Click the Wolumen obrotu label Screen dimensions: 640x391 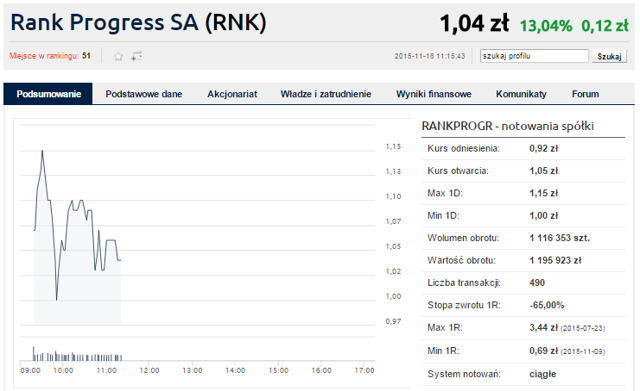pyautogui.click(x=463, y=238)
